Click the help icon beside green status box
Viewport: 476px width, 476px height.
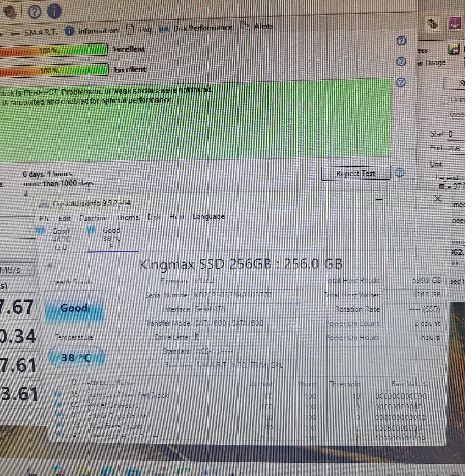click(401, 82)
